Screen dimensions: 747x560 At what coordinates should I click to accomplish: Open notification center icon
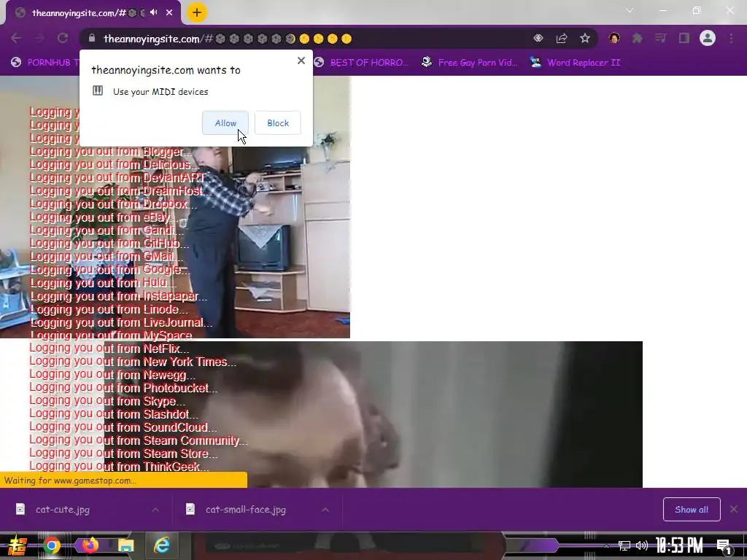[x=724, y=546]
